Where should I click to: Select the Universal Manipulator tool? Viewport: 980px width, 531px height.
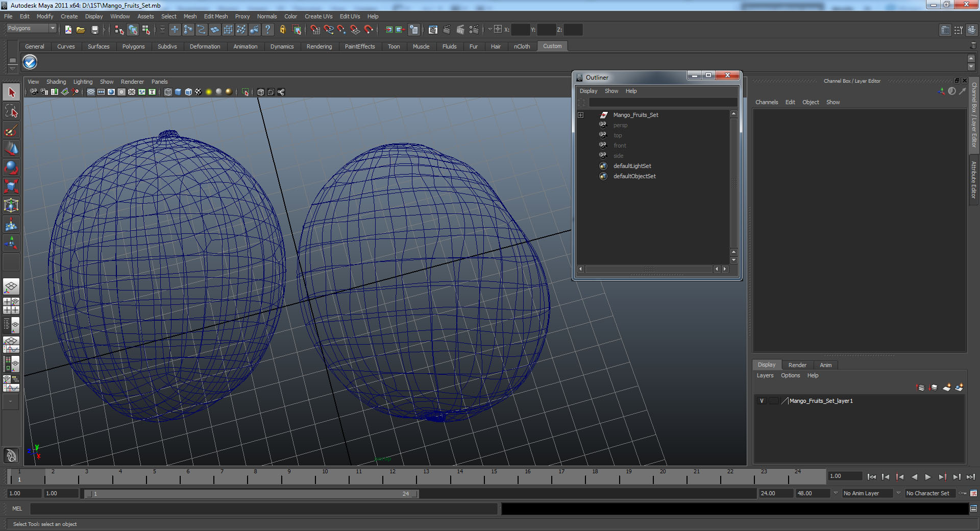point(11,205)
